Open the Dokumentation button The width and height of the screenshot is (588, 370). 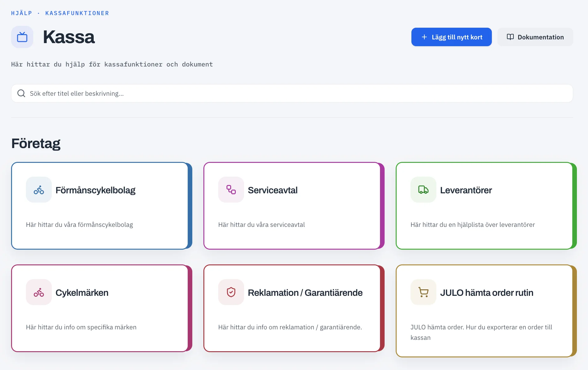pyautogui.click(x=535, y=37)
